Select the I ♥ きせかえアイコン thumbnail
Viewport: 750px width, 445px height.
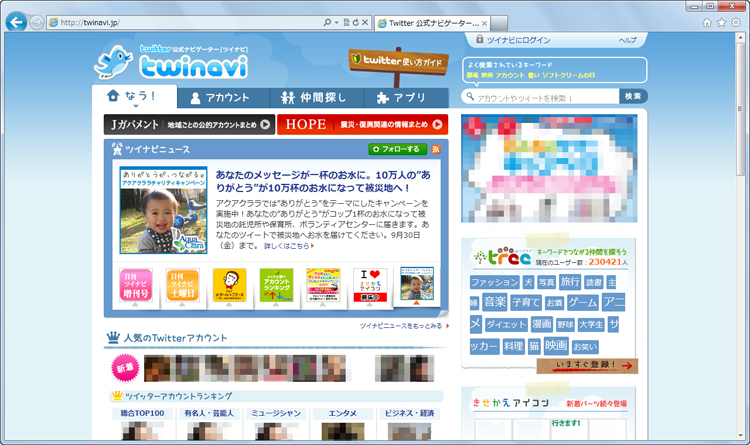tap(370, 285)
